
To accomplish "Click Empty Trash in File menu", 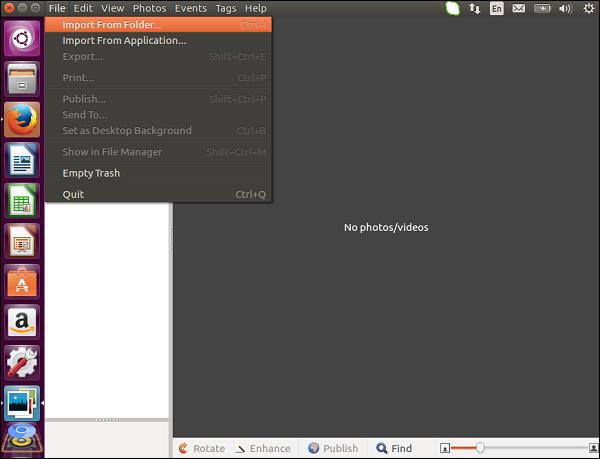I will click(91, 173).
